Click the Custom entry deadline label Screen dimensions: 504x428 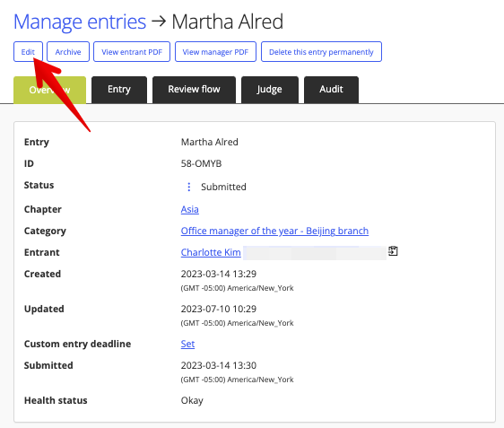pyautogui.click(x=77, y=344)
